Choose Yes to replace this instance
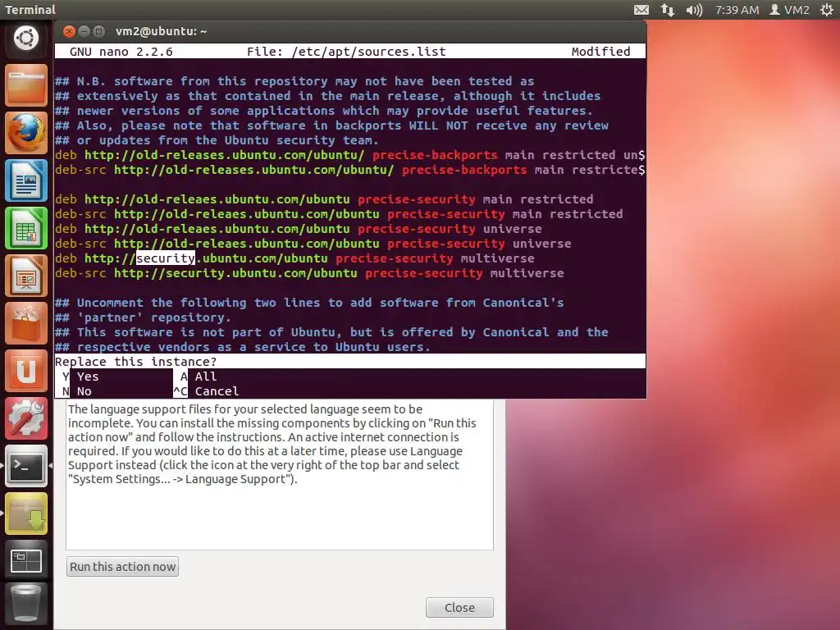The width and height of the screenshot is (840, 630). click(80, 377)
